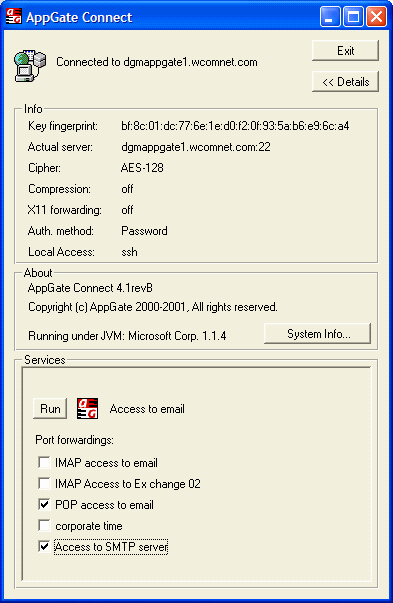Toggle the corporate time port forwarding

click(x=44, y=525)
